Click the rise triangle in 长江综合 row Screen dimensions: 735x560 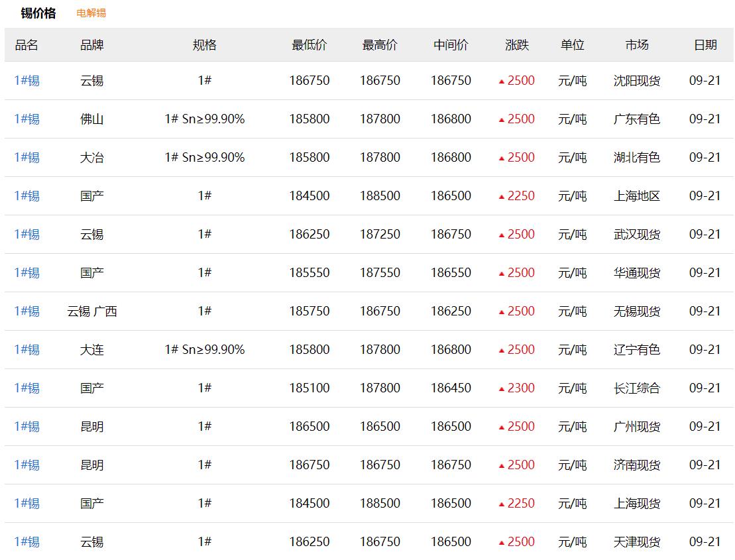(x=502, y=389)
